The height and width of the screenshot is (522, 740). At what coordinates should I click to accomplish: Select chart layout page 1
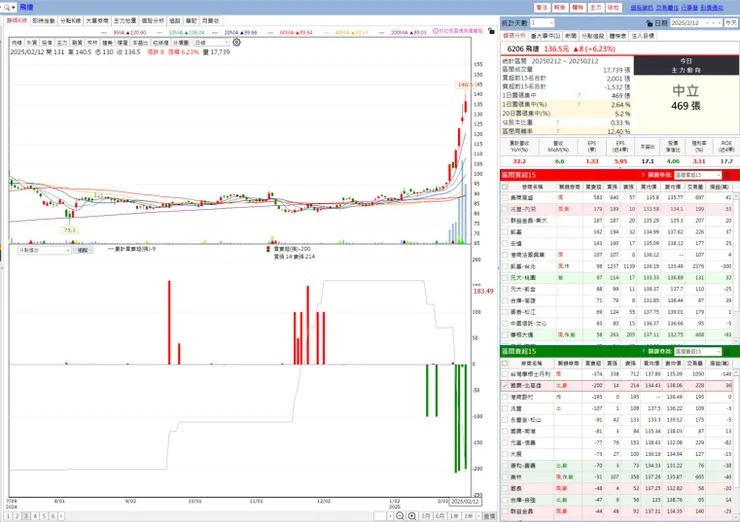(x=8, y=516)
